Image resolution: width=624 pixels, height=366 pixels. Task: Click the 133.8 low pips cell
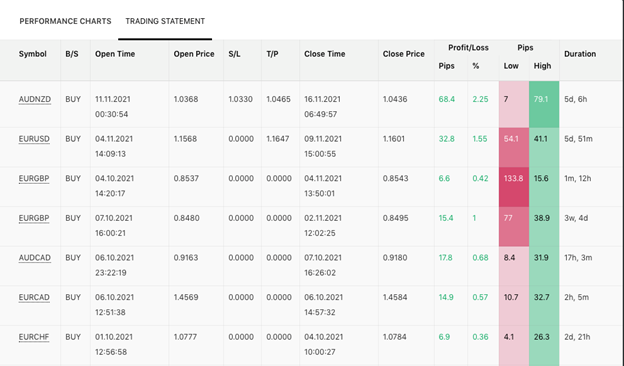(514, 187)
